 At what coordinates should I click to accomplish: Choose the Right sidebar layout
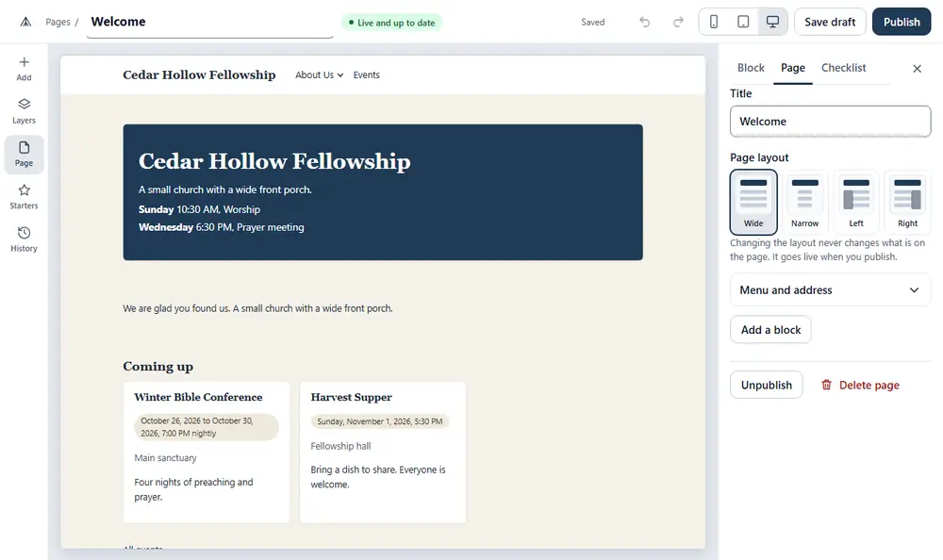[907, 202]
